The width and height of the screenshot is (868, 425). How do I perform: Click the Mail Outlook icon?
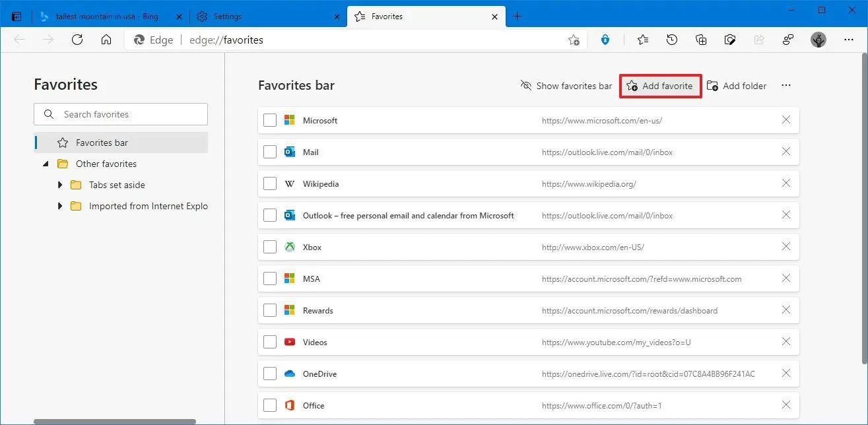tap(289, 152)
